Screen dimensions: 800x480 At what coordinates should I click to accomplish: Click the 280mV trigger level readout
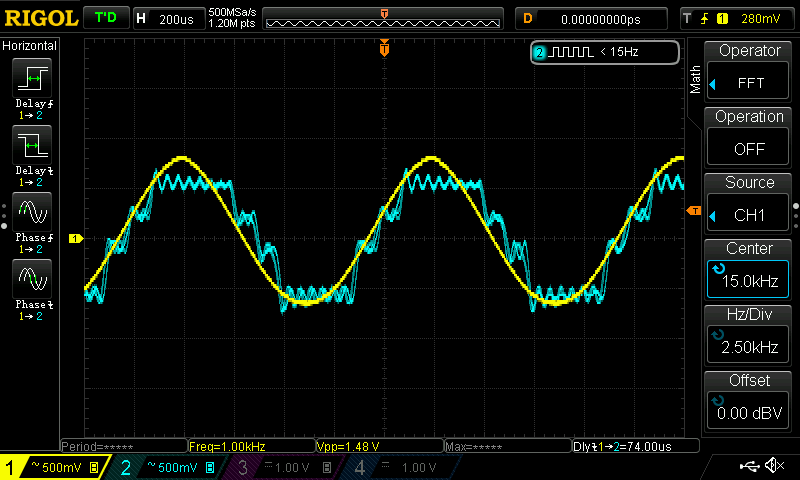coord(760,19)
